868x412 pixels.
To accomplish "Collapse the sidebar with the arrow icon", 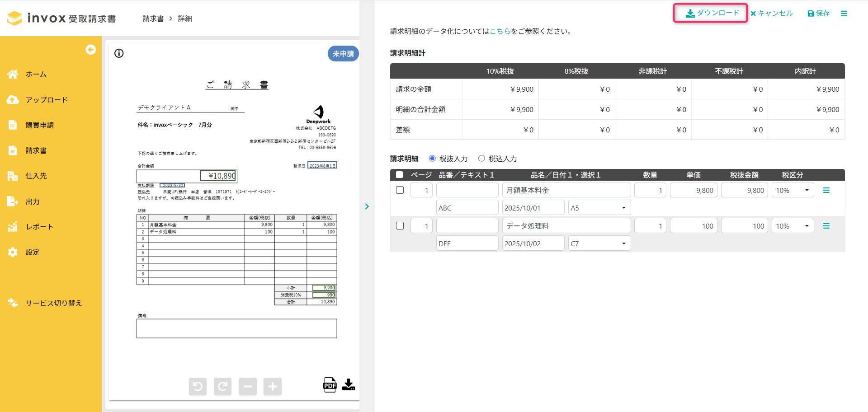I will 91,50.
